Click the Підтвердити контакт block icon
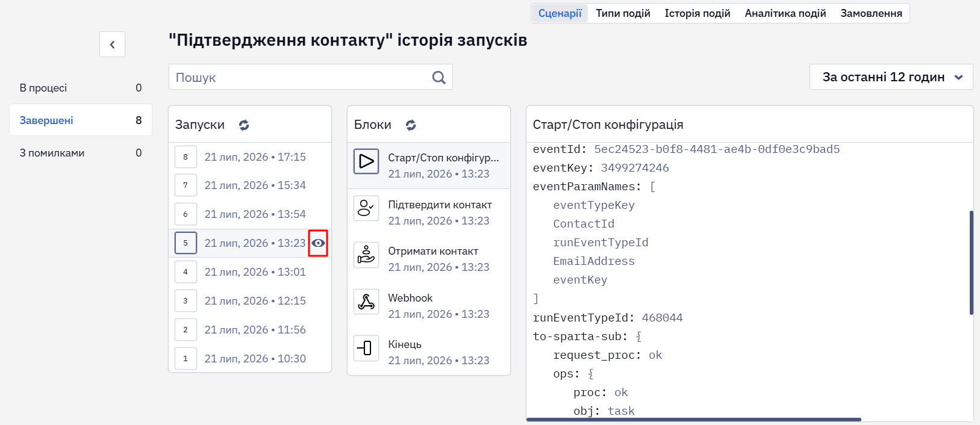This screenshot has width=980, height=425. [366, 208]
